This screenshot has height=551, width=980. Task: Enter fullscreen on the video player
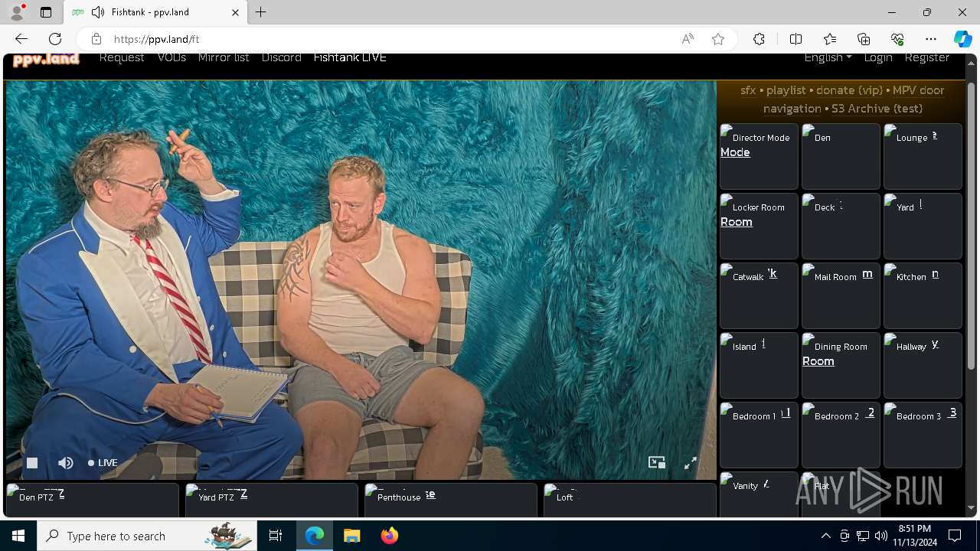coord(691,462)
